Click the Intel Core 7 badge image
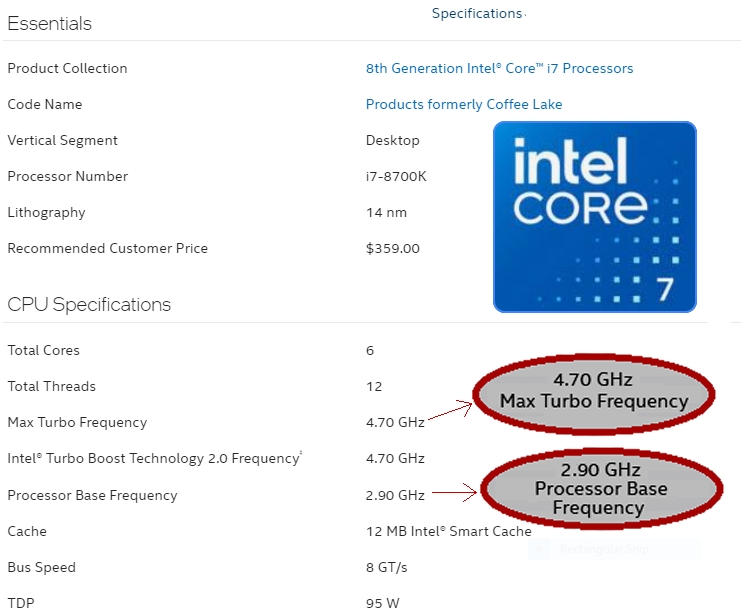The width and height of the screenshot is (741, 615). pyautogui.click(x=595, y=217)
